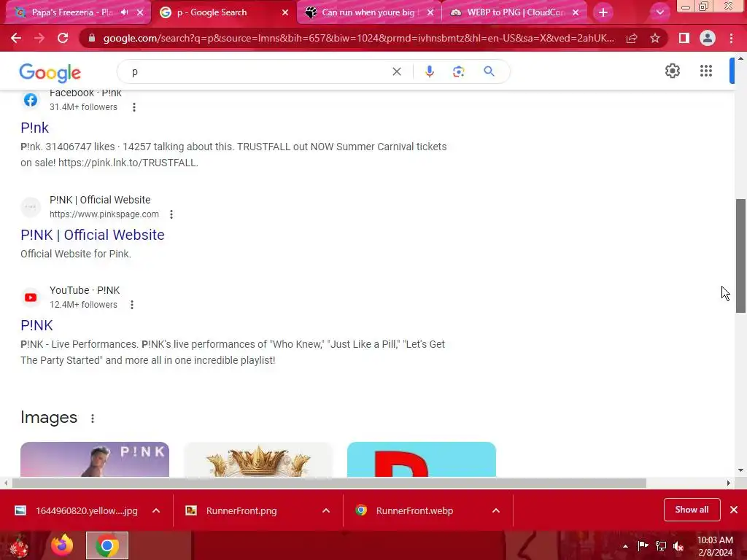747x560 pixels.
Task: Start a voice search with the microphone
Action: pos(429,71)
